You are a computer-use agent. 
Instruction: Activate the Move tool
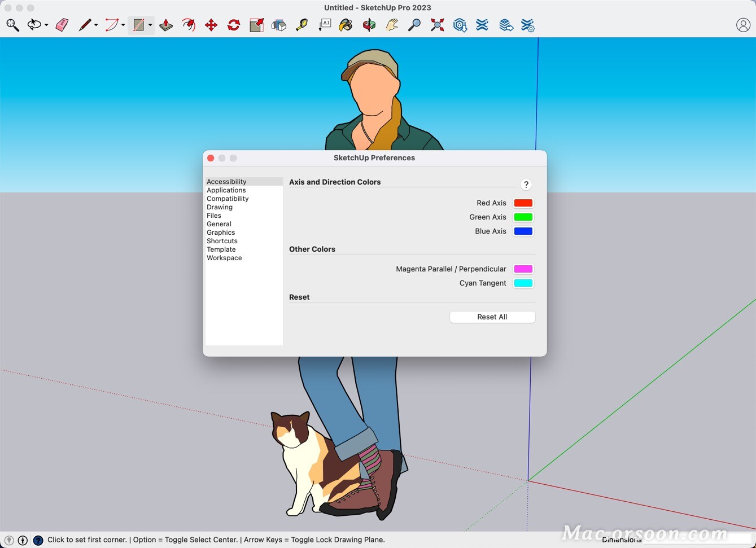click(x=211, y=25)
